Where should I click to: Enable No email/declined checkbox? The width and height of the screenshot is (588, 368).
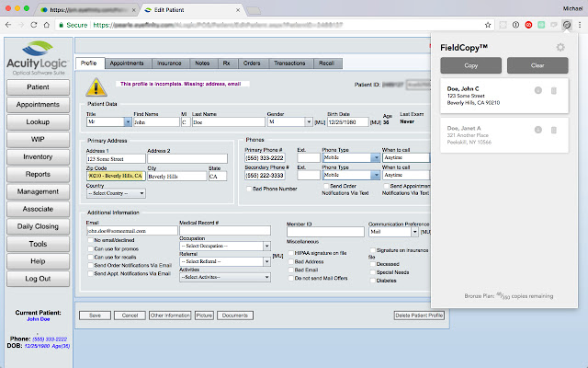90,240
